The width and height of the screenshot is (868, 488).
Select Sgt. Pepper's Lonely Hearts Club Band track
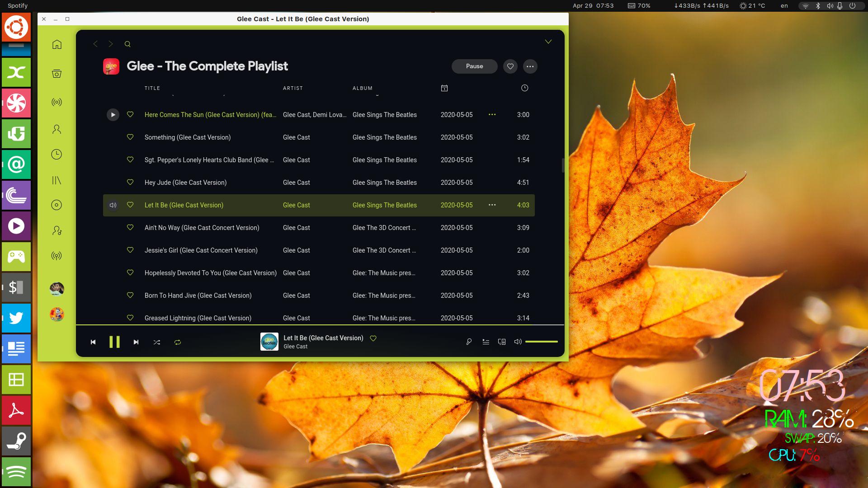tap(319, 160)
